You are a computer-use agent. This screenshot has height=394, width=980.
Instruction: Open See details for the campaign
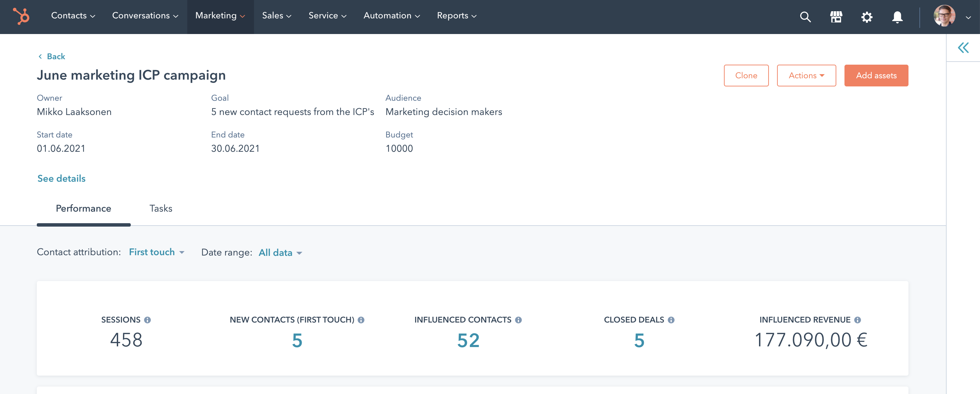(61, 178)
